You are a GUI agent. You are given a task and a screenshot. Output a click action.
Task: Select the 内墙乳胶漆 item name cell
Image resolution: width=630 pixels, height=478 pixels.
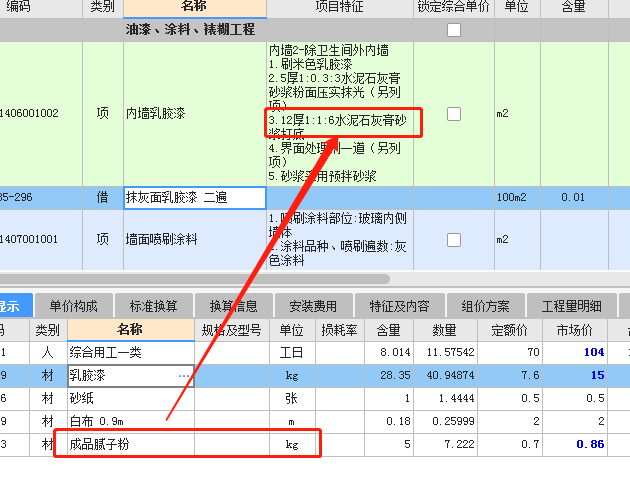(x=194, y=114)
